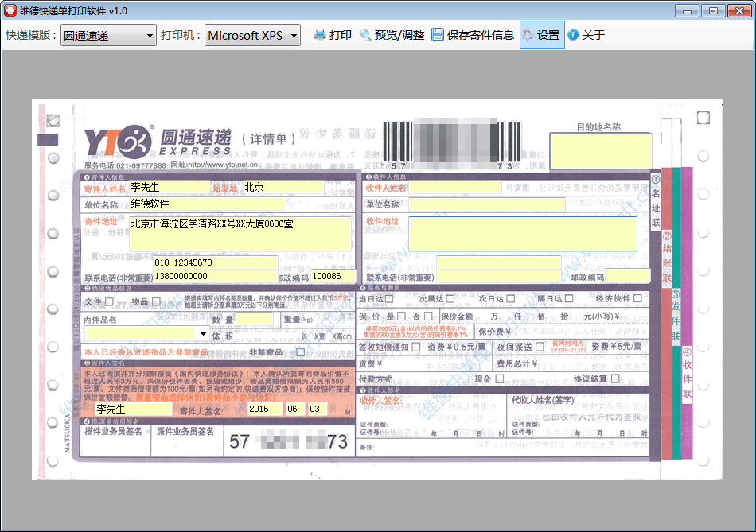
Task: Check the 当日达 checkbox
Action: pos(389,299)
